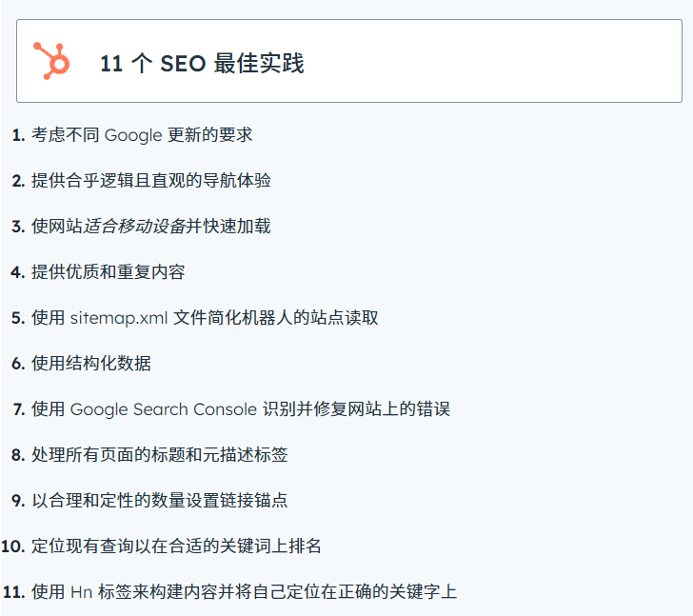693x616 pixels.
Task: Click the list number "1." marker
Action: (x=18, y=135)
